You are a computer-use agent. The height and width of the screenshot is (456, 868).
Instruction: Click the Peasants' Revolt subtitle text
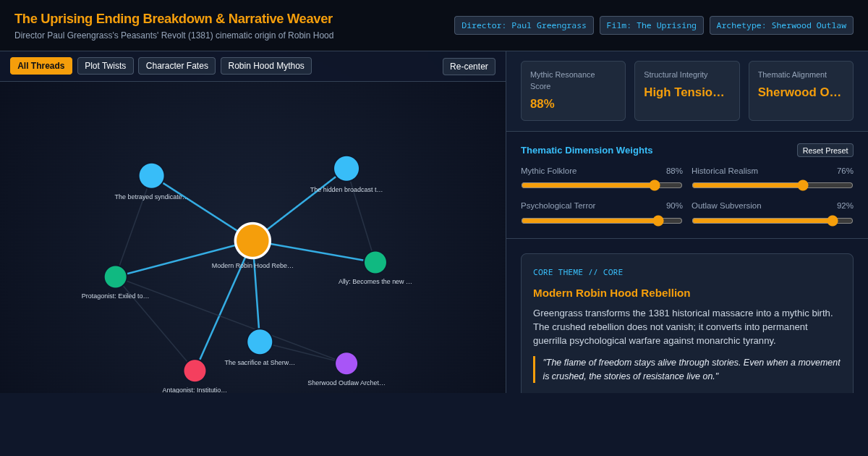174,35
